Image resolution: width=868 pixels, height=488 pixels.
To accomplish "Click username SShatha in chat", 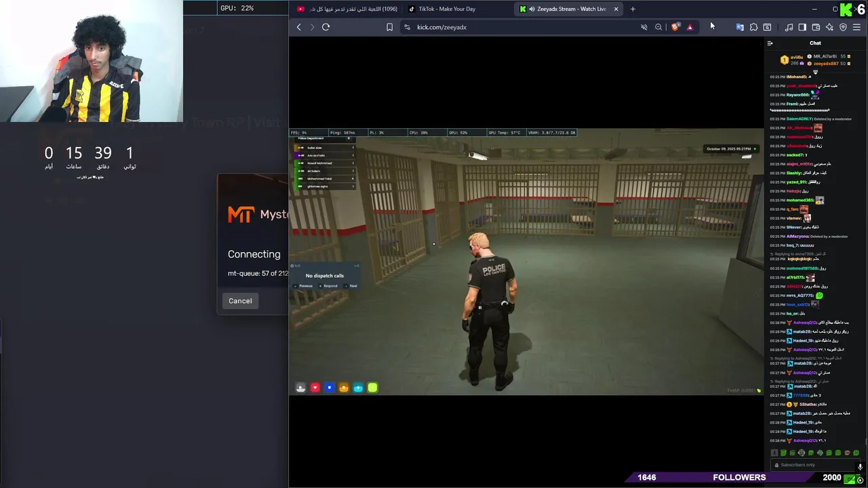I will [x=808, y=404].
